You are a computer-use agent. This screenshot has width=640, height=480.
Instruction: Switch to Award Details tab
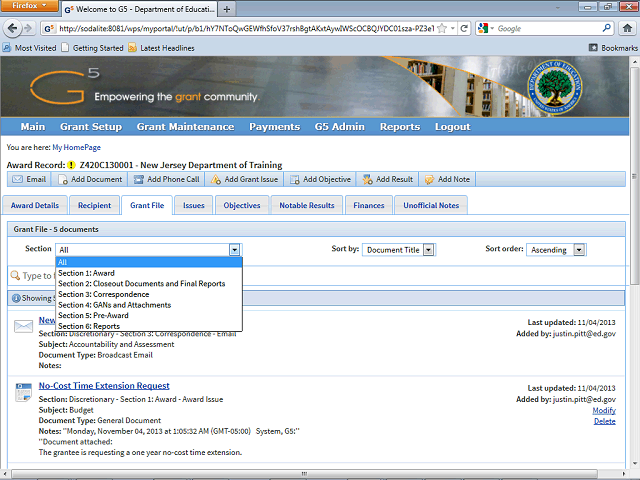35,205
